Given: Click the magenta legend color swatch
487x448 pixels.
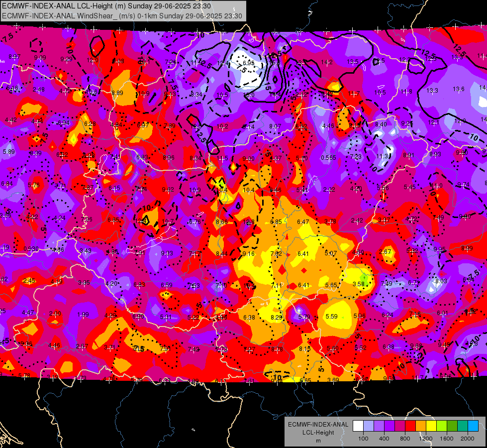Looking at the screenshot, I should [400, 426].
